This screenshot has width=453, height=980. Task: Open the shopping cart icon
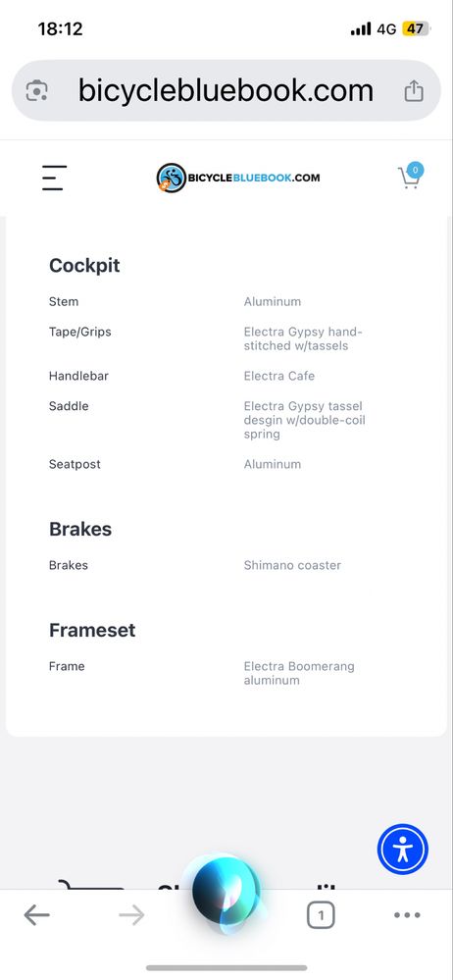tap(411, 177)
